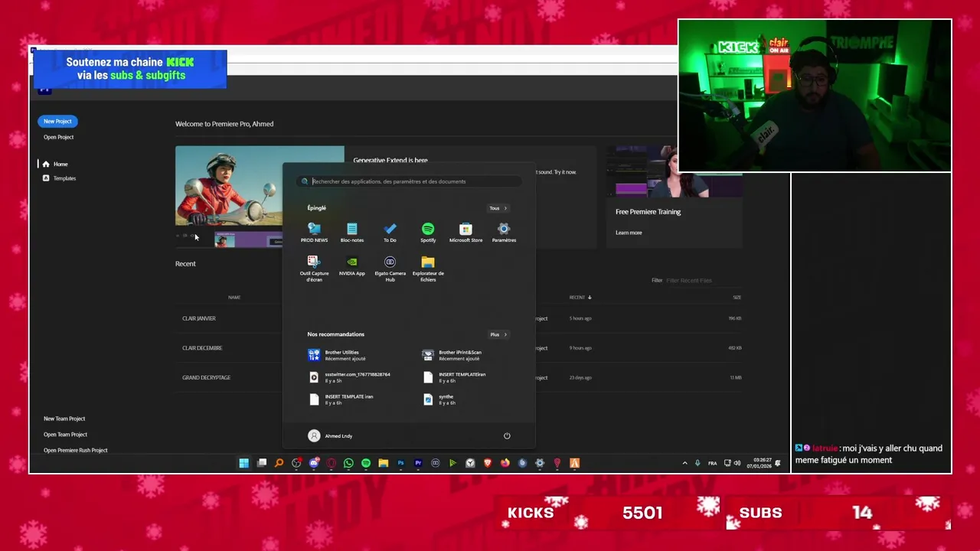Show hidden system tray icons chevron

click(x=684, y=463)
